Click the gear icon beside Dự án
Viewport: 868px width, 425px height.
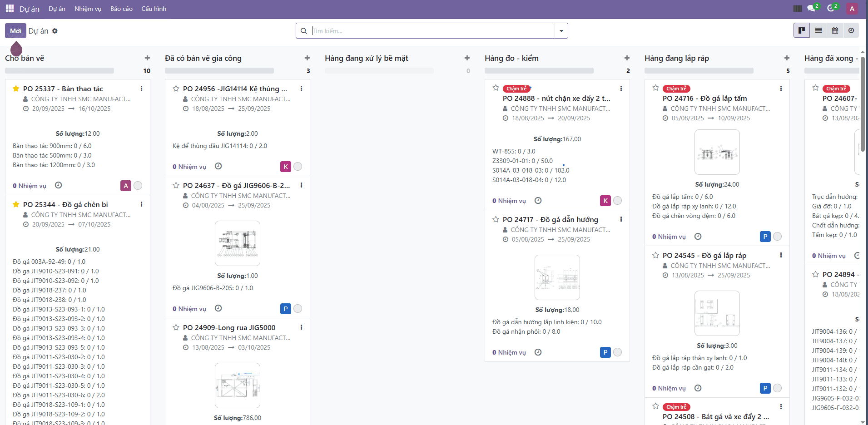click(x=55, y=31)
